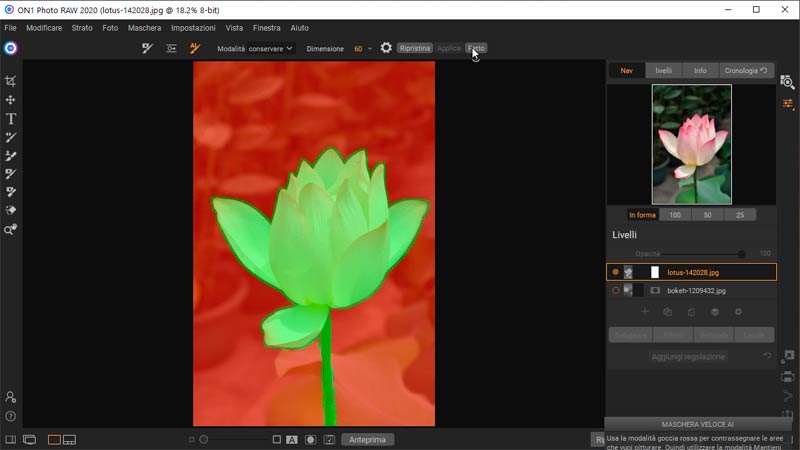Open the Maschera menu
The image size is (800, 450).
pos(144,28)
